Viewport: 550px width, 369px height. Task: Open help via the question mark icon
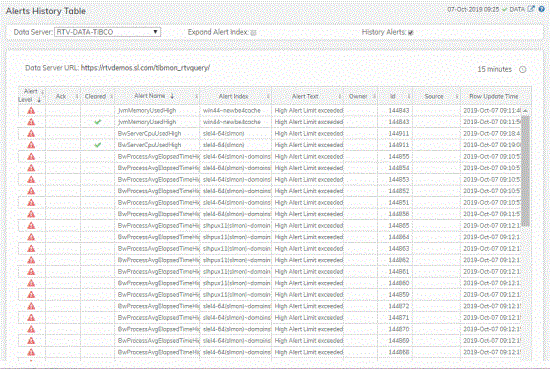click(x=542, y=9)
